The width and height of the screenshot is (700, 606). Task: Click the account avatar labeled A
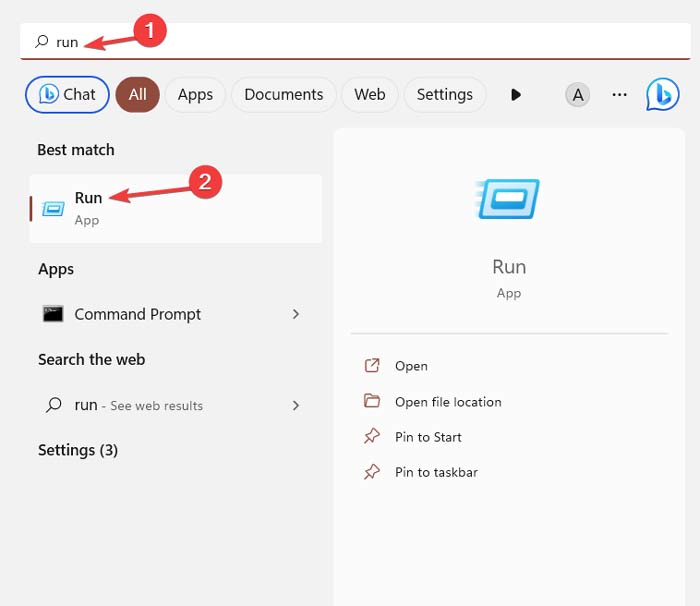[577, 95]
